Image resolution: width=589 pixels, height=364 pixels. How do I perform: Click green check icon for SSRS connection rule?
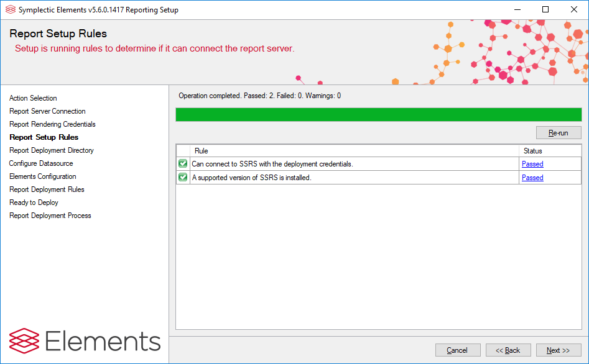[x=183, y=163]
